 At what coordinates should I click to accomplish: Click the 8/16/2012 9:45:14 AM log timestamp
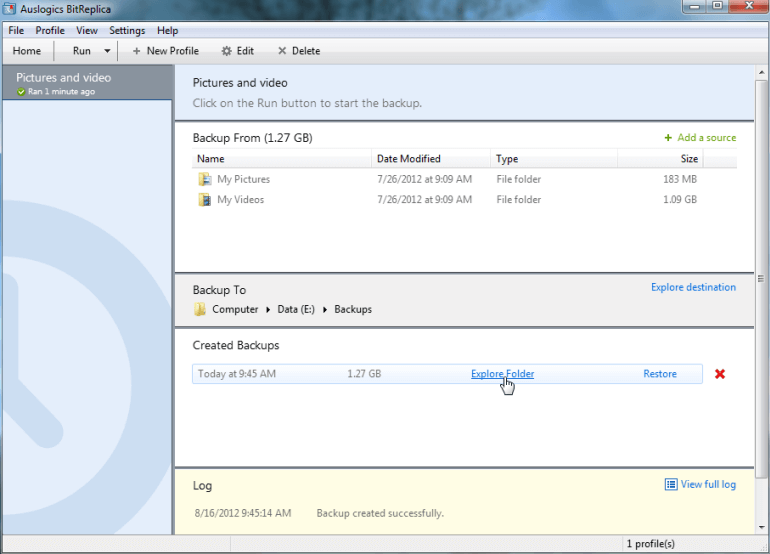[x=243, y=513]
